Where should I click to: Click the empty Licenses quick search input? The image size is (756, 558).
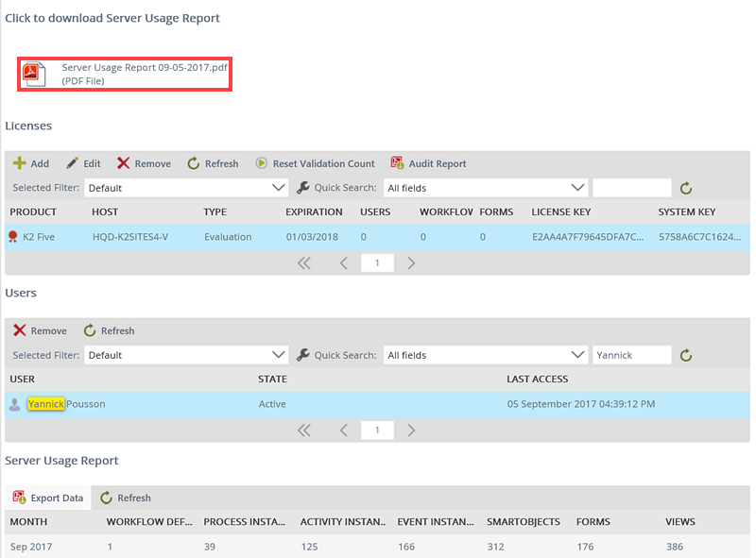point(632,188)
